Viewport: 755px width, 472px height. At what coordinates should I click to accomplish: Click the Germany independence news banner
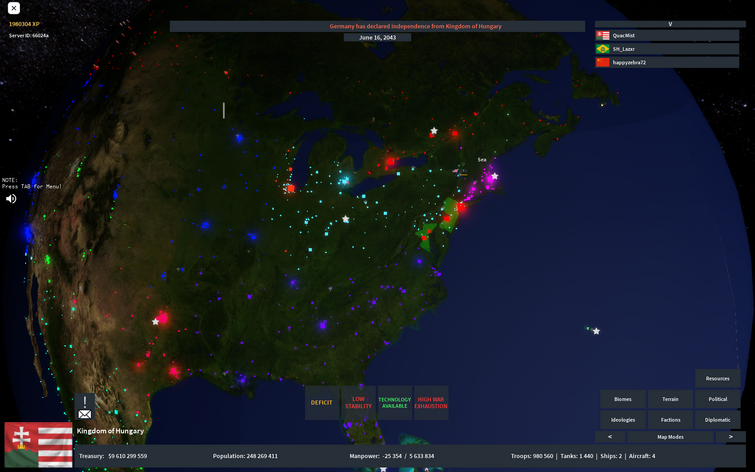point(377,26)
